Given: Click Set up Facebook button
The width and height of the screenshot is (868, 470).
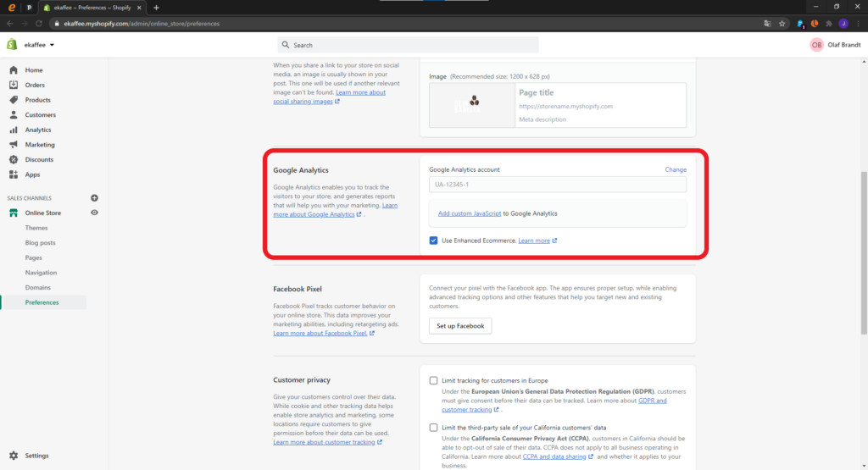Looking at the screenshot, I should (x=460, y=326).
